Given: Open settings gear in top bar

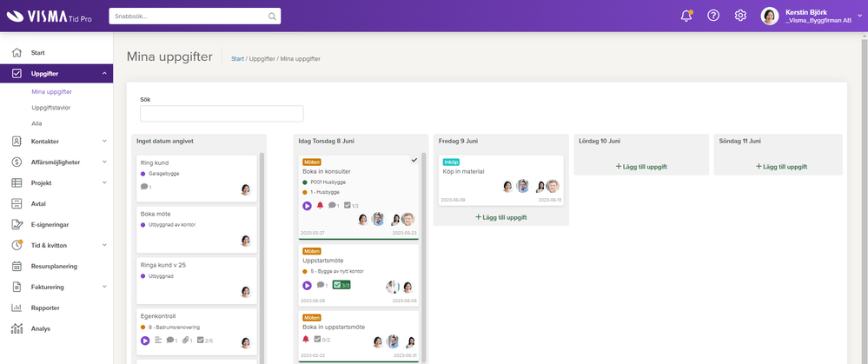Looking at the screenshot, I should point(740,16).
